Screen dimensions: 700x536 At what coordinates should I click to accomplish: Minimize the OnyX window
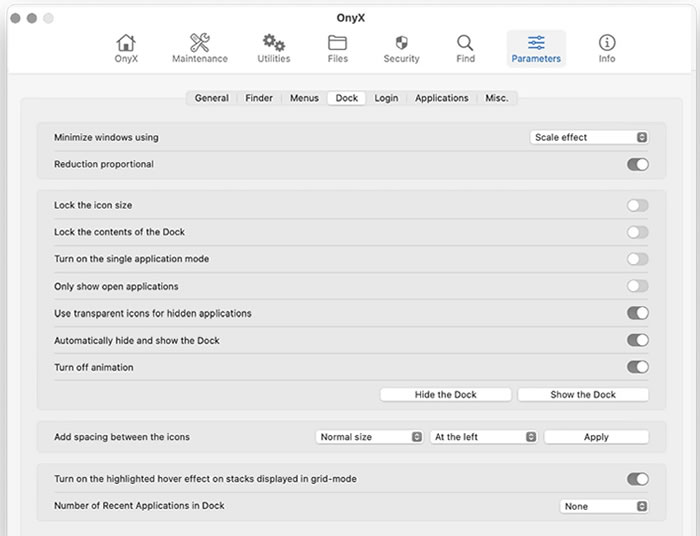(32, 18)
